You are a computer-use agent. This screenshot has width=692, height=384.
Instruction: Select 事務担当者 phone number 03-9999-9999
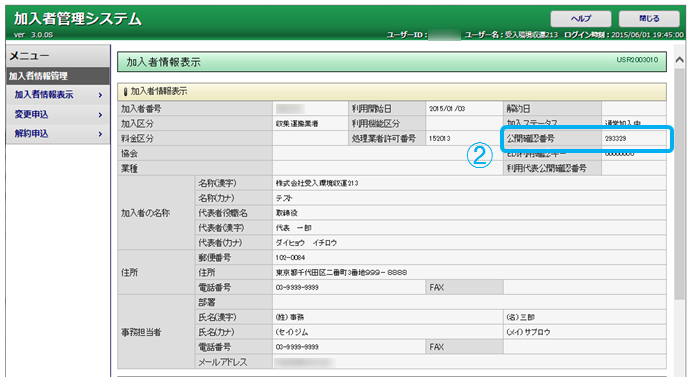[297, 347]
